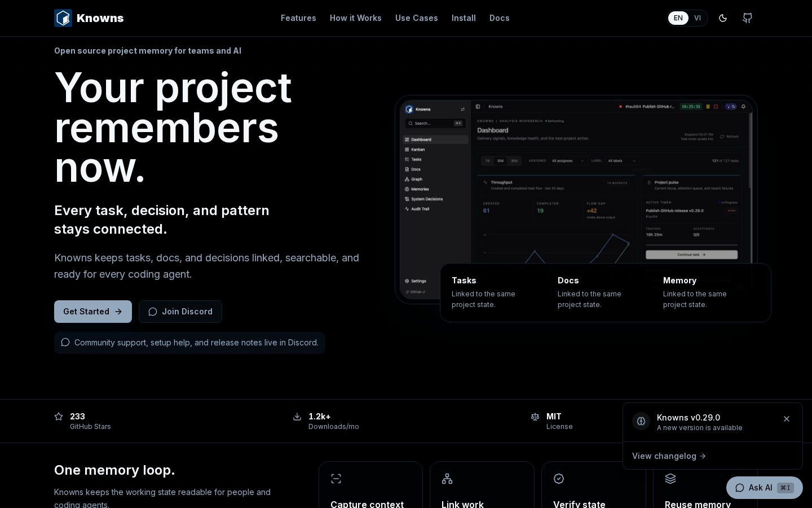
Task: Click the dashboard preview vertical scrollbar
Action: 751,151
